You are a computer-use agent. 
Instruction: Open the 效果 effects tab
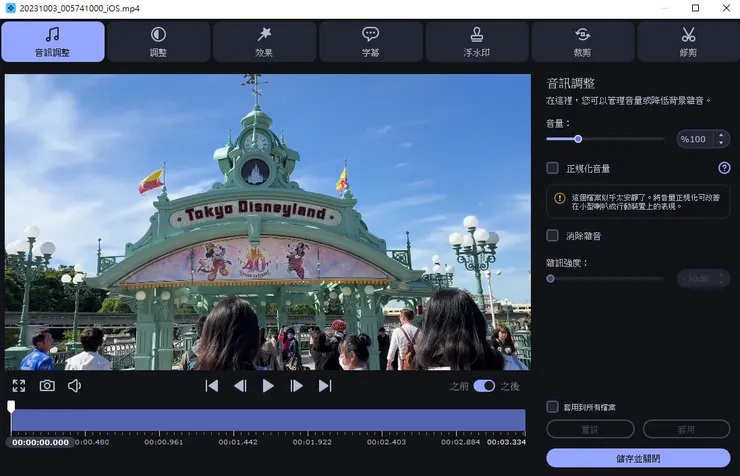click(264, 42)
